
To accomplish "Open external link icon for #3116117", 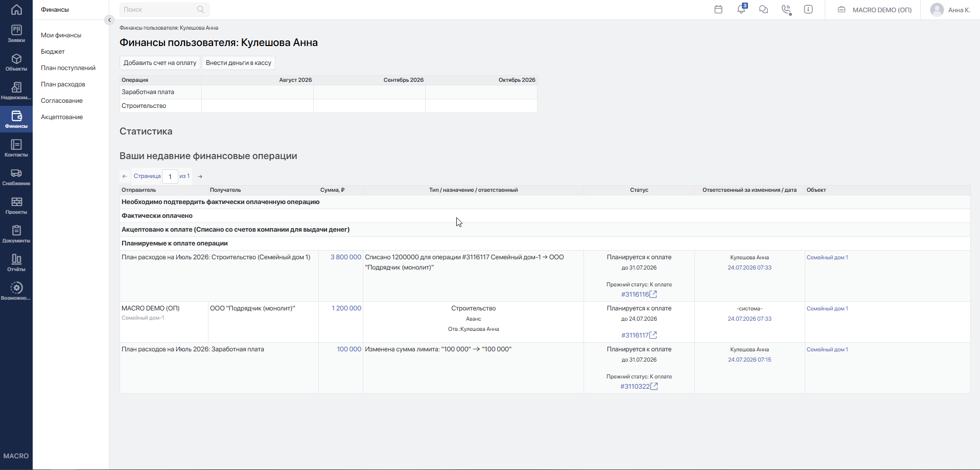I will [x=654, y=335].
